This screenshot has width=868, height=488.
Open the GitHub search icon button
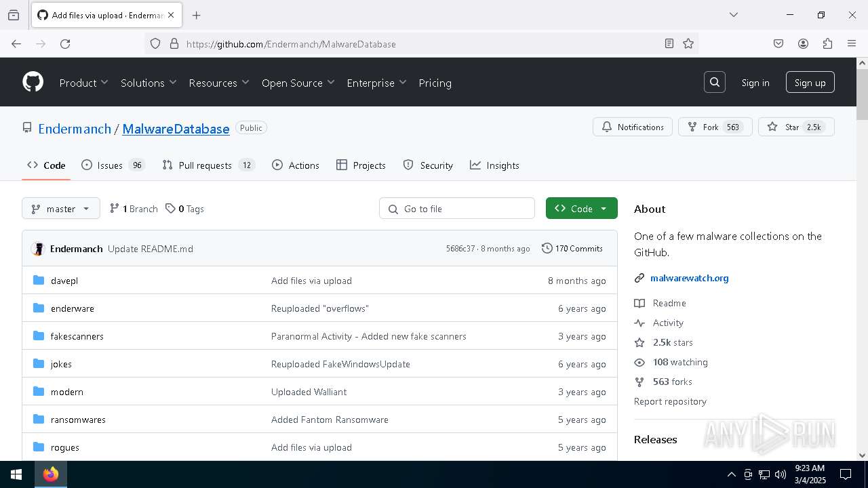[715, 82]
